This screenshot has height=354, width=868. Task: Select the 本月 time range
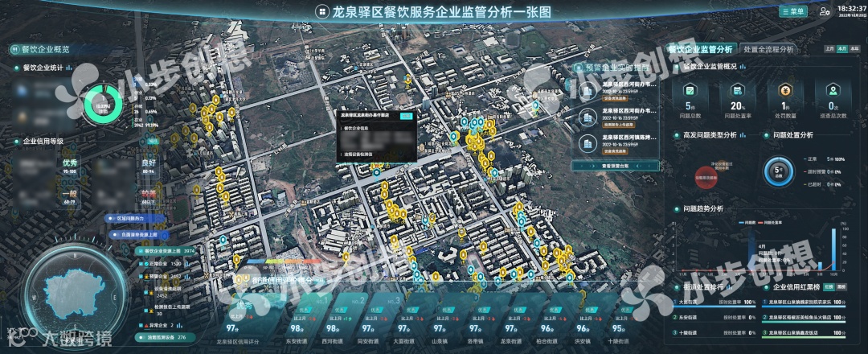842,49
